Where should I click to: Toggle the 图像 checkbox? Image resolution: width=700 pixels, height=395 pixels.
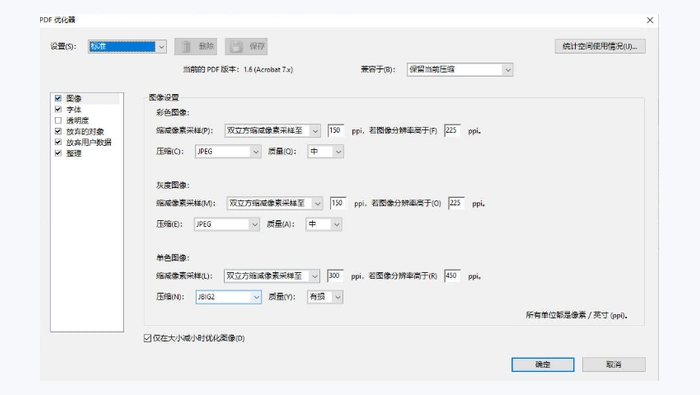click(58, 98)
